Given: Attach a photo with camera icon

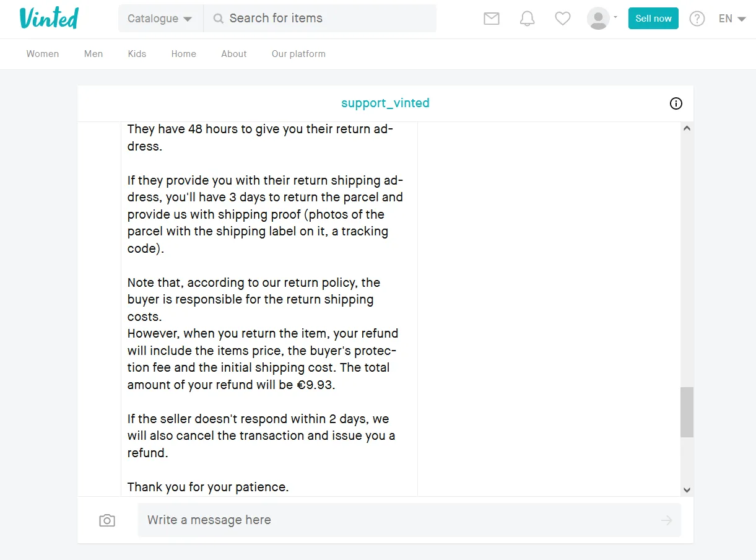Looking at the screenshot, I should tap(107, 520).
